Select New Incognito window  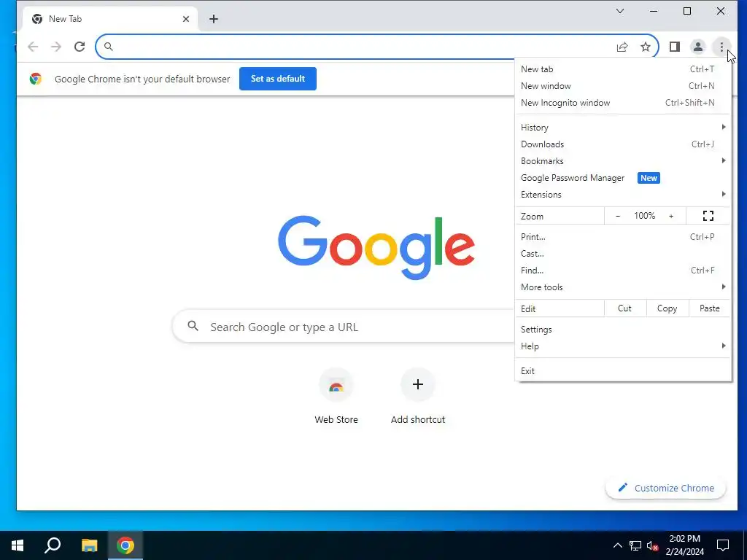(x=623, y=102)
